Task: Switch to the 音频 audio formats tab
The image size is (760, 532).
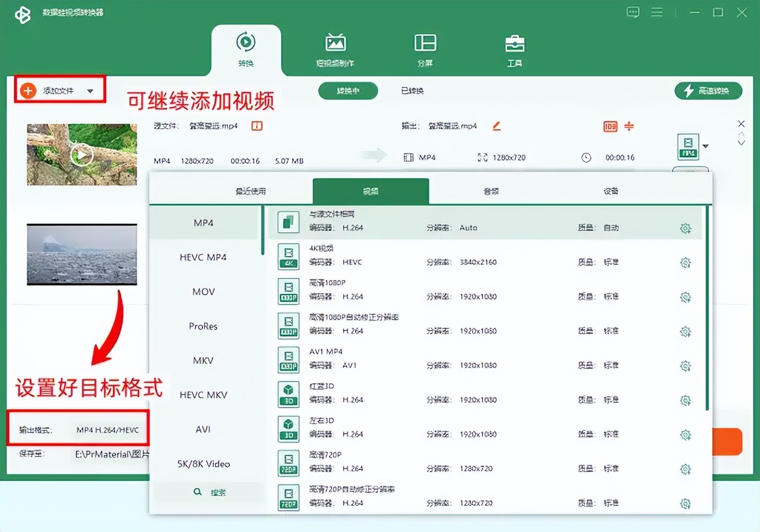Action: coord(489,191)
